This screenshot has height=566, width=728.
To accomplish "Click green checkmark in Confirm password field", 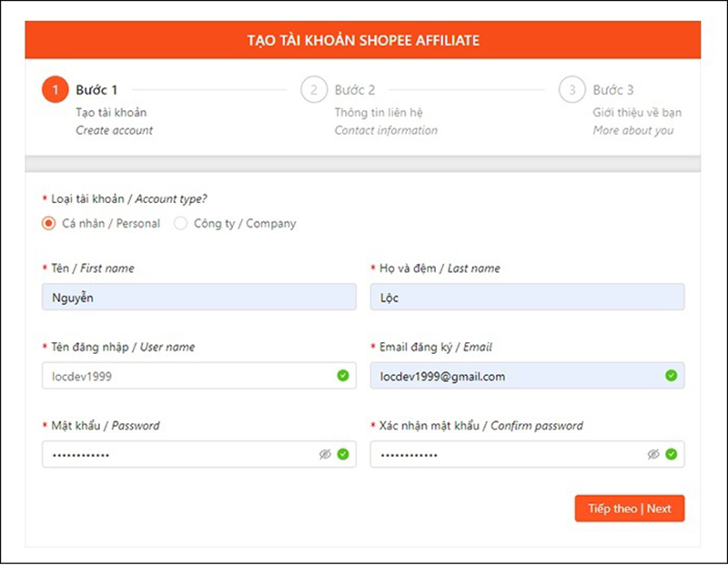I will pyautogui.click(x=672, y=454).
